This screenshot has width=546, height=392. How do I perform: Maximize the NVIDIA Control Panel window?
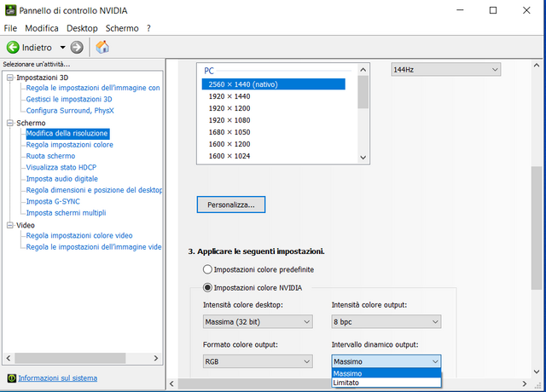(x=493, y=10)
